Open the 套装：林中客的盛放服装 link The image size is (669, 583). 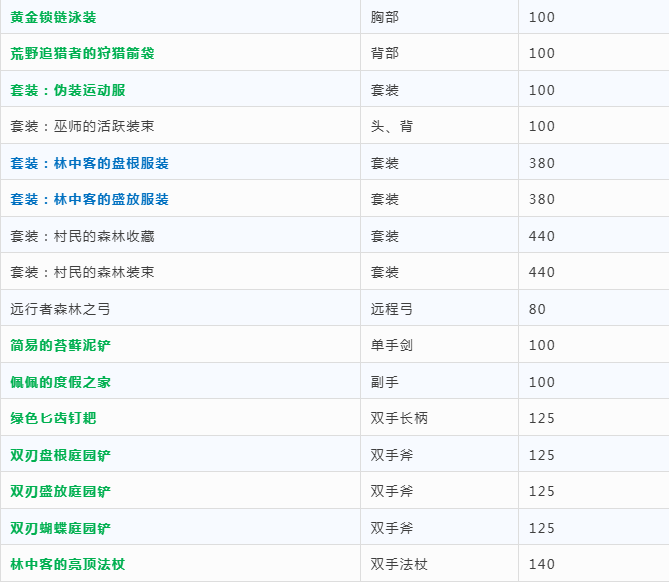[x=89, y=199]
